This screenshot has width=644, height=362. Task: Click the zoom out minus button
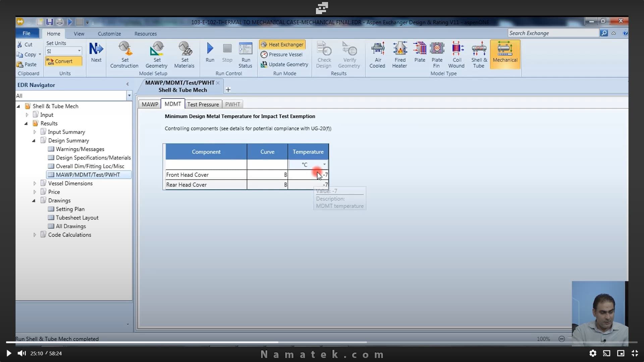point(561,339)
